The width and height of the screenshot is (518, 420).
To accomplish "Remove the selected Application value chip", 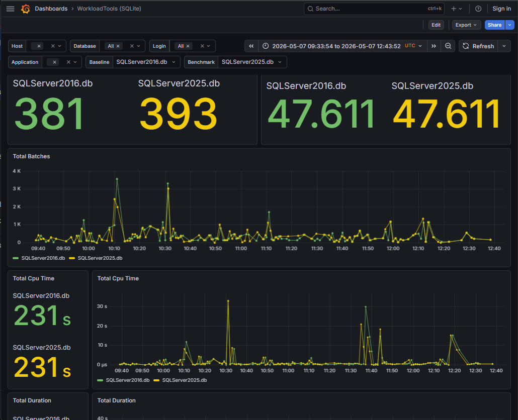I will point(54,62).
